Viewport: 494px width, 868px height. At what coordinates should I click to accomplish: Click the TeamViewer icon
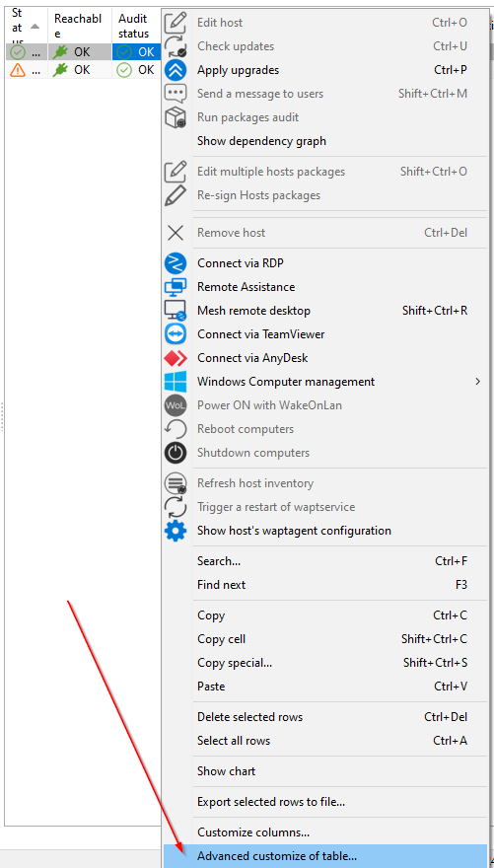tap(176, 334)
